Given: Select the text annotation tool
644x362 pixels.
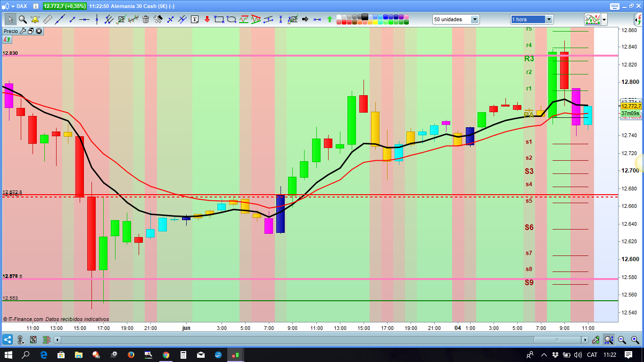Looking at the screenshot, I should pyautogui.click(x=195, y=19).
